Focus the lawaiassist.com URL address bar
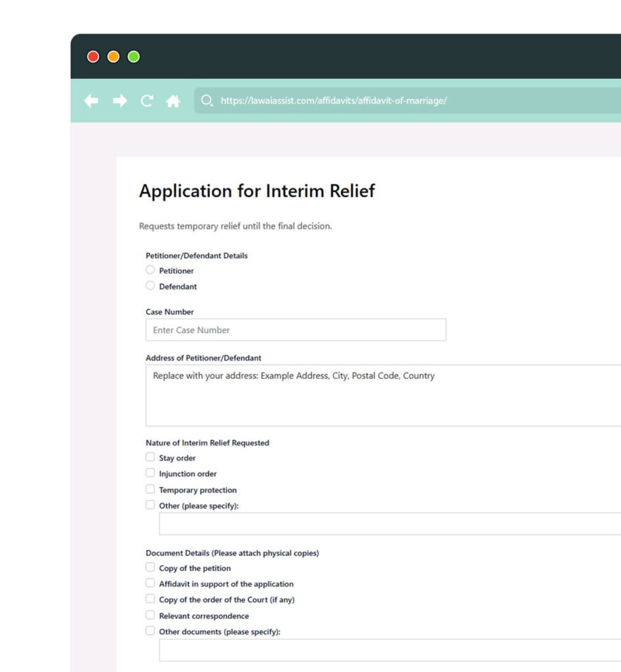 tap(407, 100)
